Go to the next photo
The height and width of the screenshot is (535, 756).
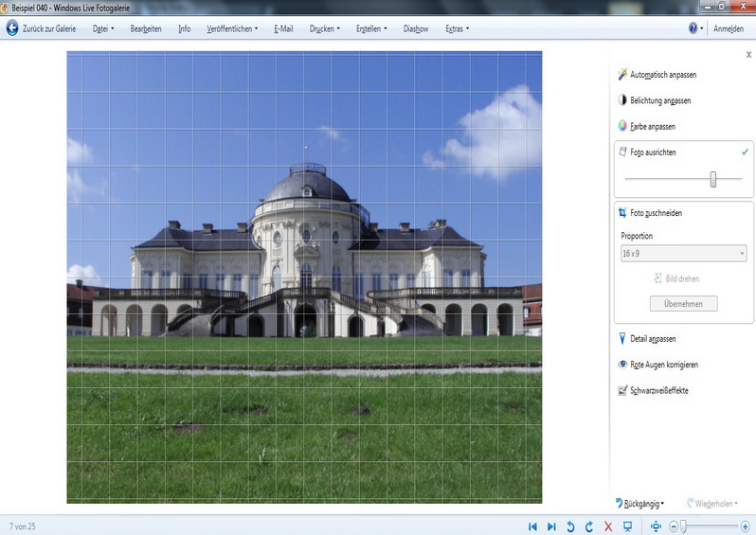point(551,526)
